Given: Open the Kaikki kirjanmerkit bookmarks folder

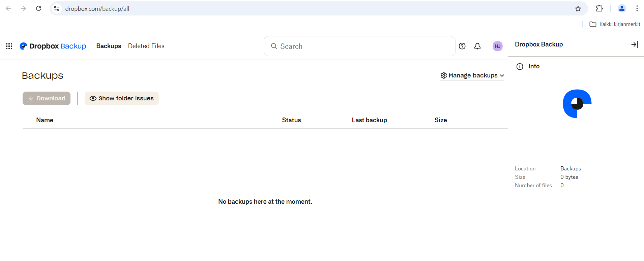Looking at the screenshot, I should pyautogui.click(x=615, y=24).
